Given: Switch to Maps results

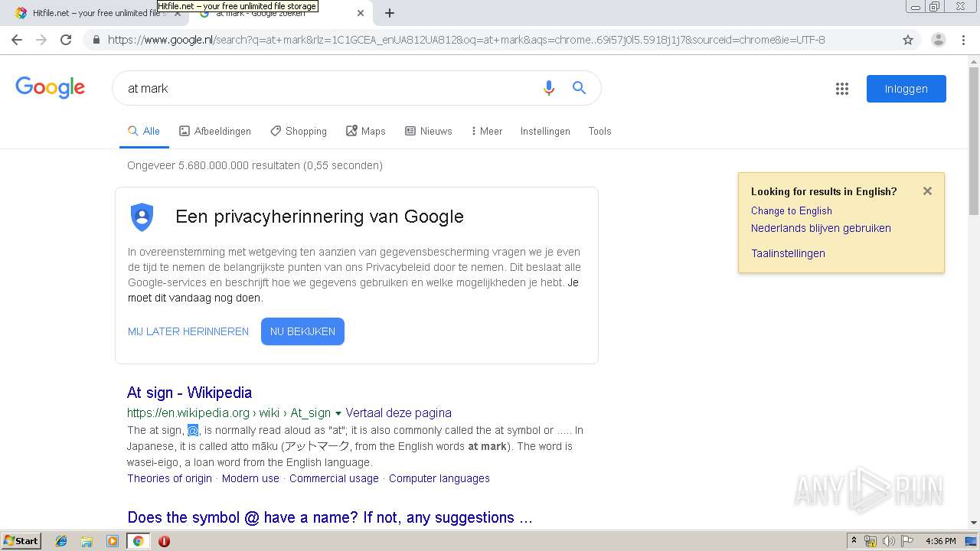Looking at the screenshot, I should click(366, 131).
